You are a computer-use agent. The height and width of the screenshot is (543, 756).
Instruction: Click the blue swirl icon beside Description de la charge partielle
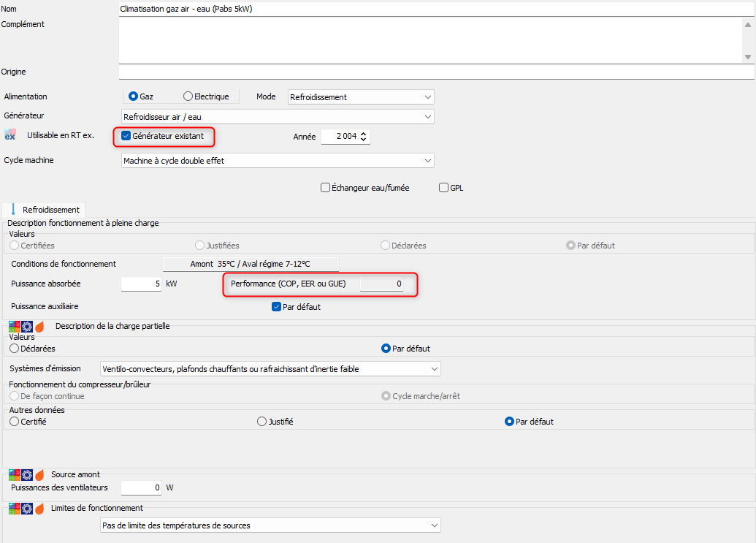coord(27,327)
